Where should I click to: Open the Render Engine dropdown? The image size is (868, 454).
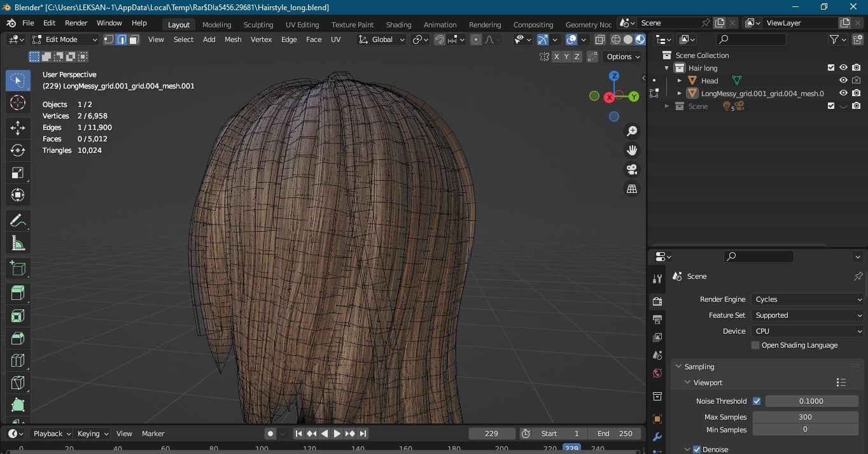[807, 299]
